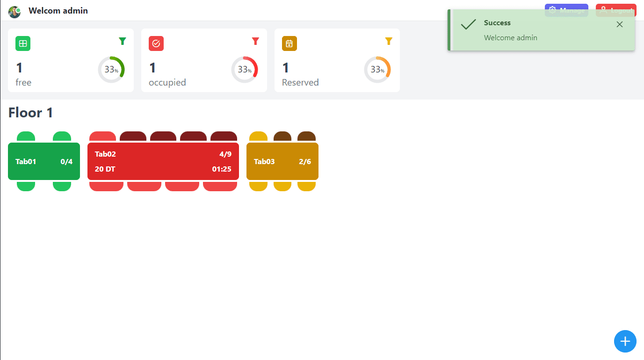Click the green table grid icon
Image resolution: width=644 pixels, height=360 pixels.
click(x=23, y=43)
